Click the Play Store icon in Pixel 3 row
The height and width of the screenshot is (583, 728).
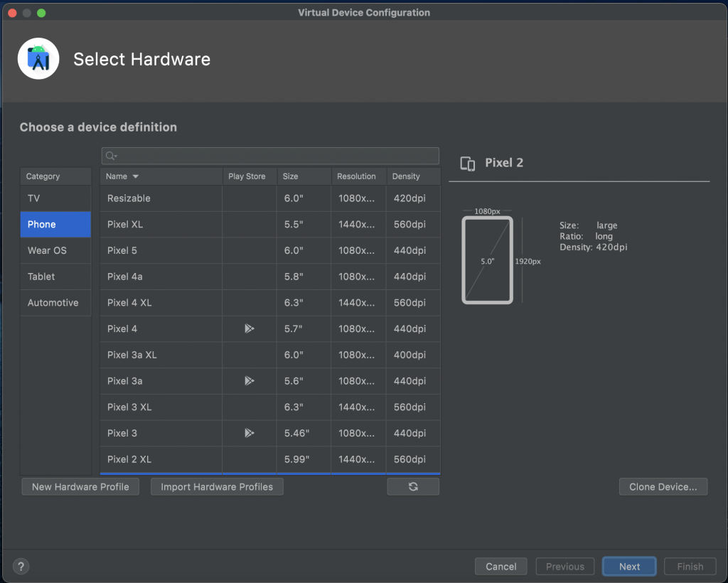(249, 433)
